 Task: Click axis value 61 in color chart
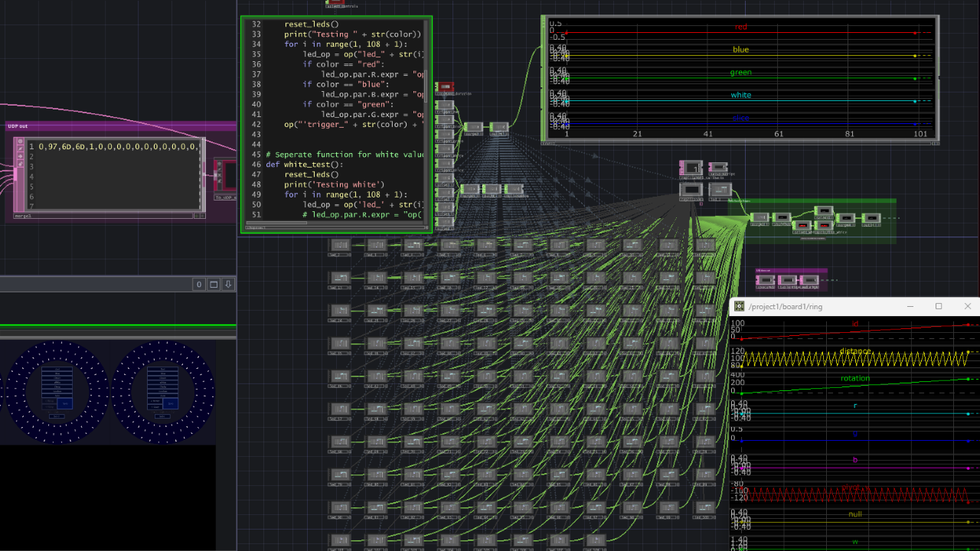click(779, 134)
